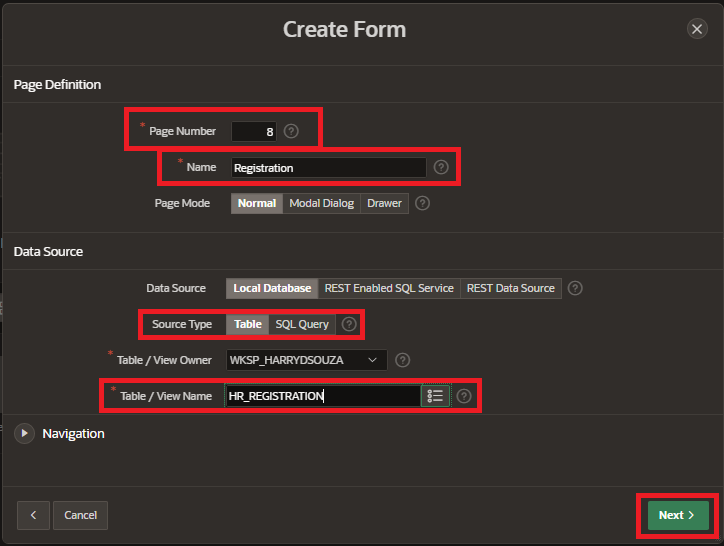724x546 pixels.
Task: Click the Page Number input field
Action: point(254,131)
